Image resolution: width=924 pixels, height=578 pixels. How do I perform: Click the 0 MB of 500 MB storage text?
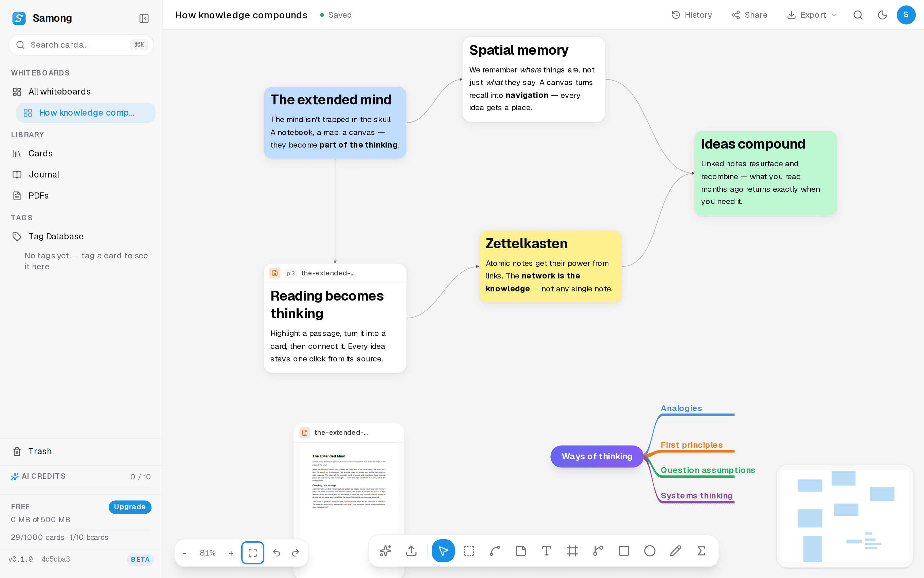[40, 520]
